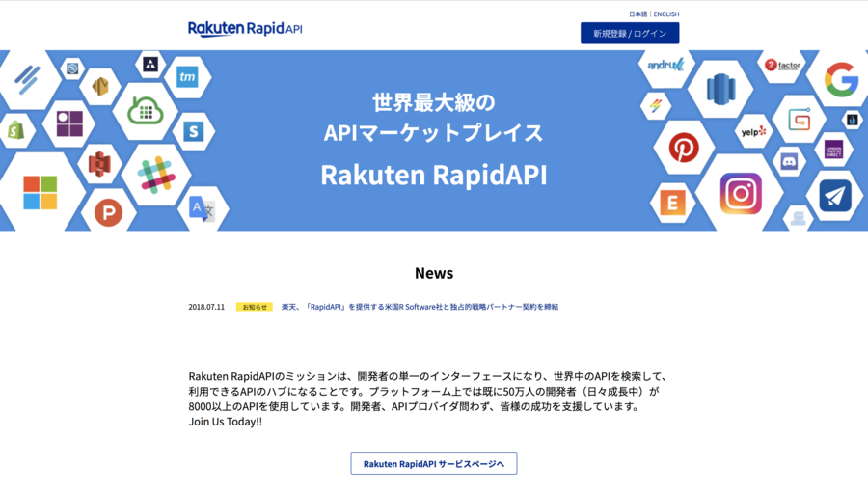Click the 新規登録 / ログイン button
The height and width of the screenshot is (493, 868).
tap(630, 33)
